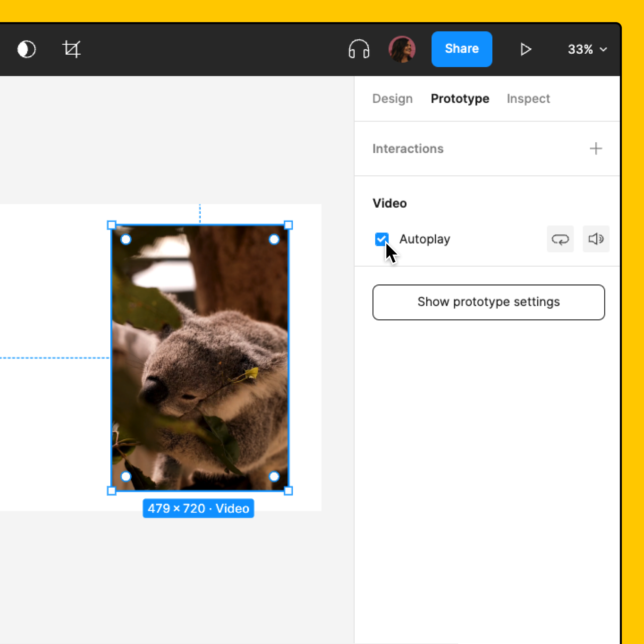This screenshot has height=644, width=644.
Task: Switch to the Design tab
Action: coord(393,99)
